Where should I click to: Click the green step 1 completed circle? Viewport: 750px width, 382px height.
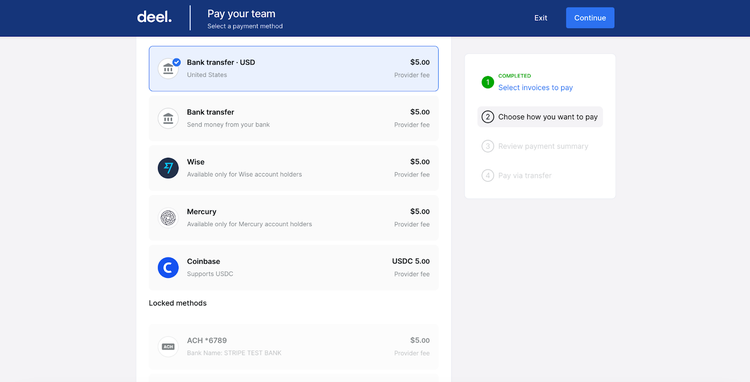(x=487, y=82)
